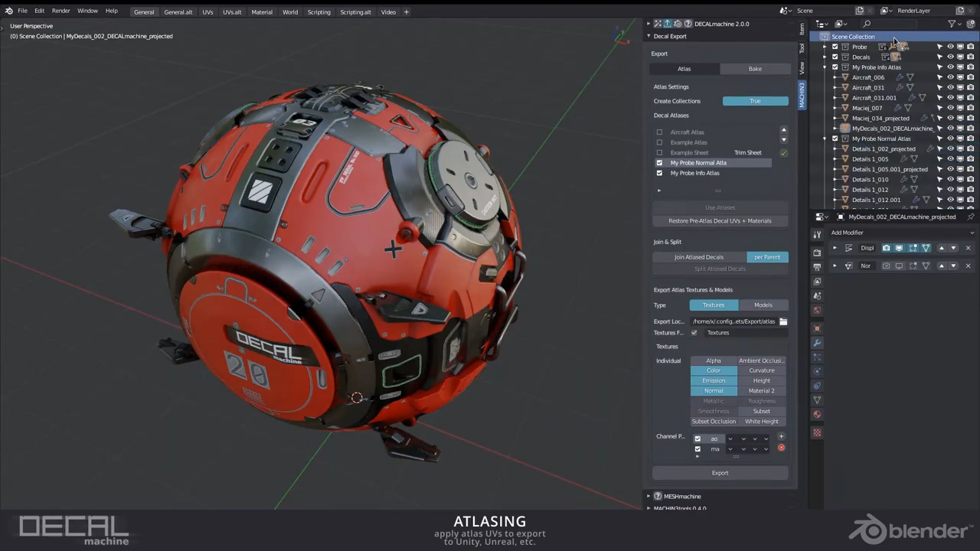Click the folder icon next to Export Location
Viewport: 980px width, 551px height.
click(783, 321)
